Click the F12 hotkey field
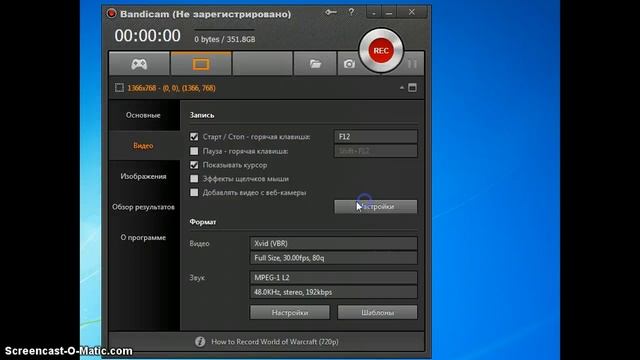 (376, 137)
